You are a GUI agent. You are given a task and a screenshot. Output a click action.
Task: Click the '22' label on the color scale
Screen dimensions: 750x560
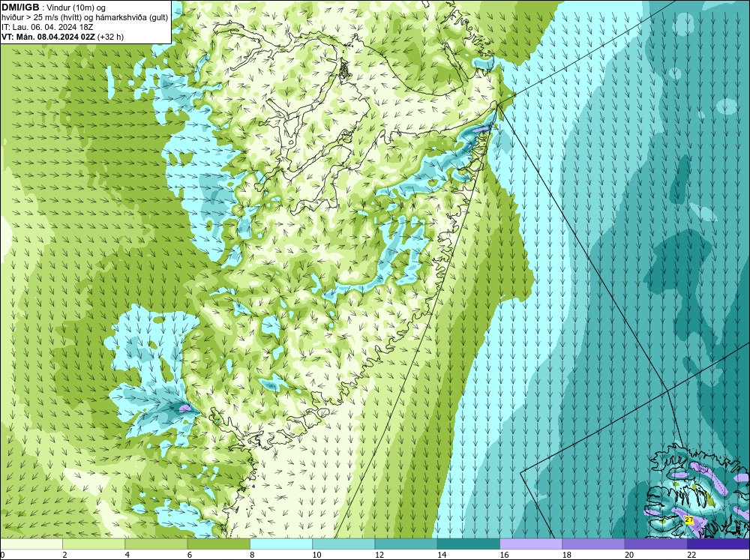click(691, 555)
